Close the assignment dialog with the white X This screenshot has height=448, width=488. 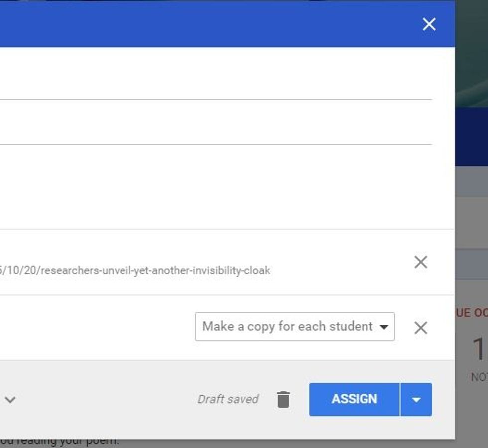pos(429,24)
